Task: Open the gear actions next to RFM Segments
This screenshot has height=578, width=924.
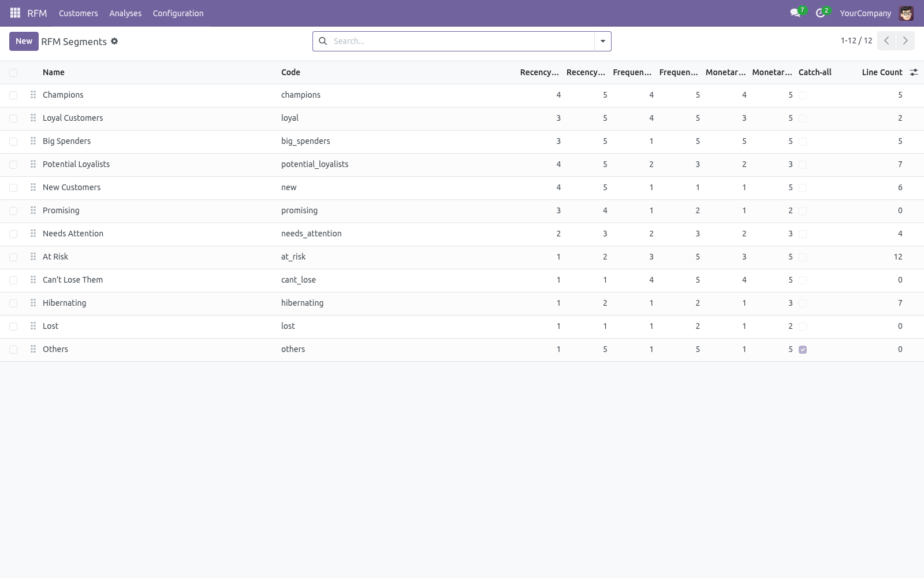Action: 114,41
